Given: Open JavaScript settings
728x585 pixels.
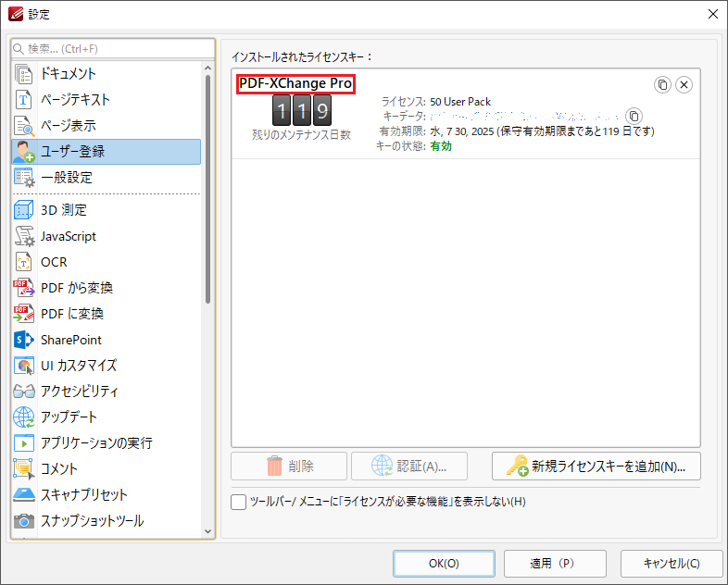Looking at the screenshot, I should [107, 236].
